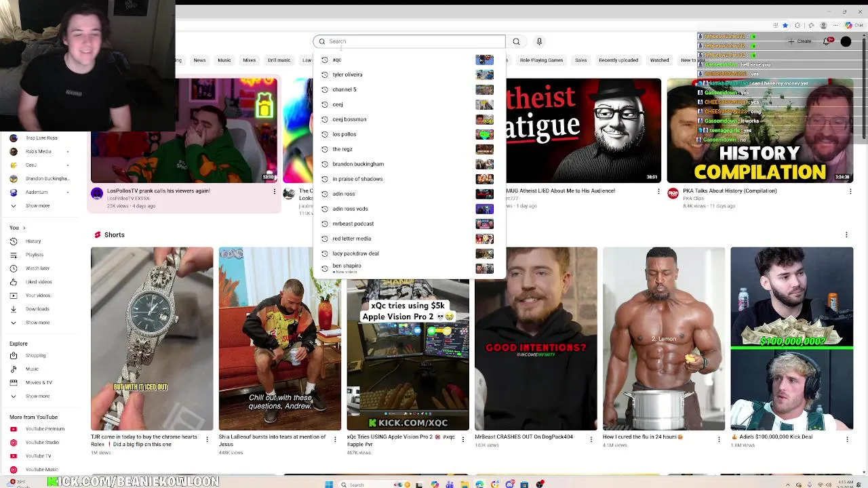Open YouTube notifications bell
Screen dimensions: 868x488
coord(827,41)
